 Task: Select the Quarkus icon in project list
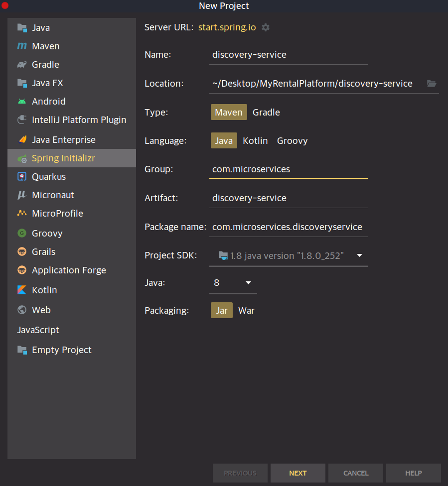22,177
